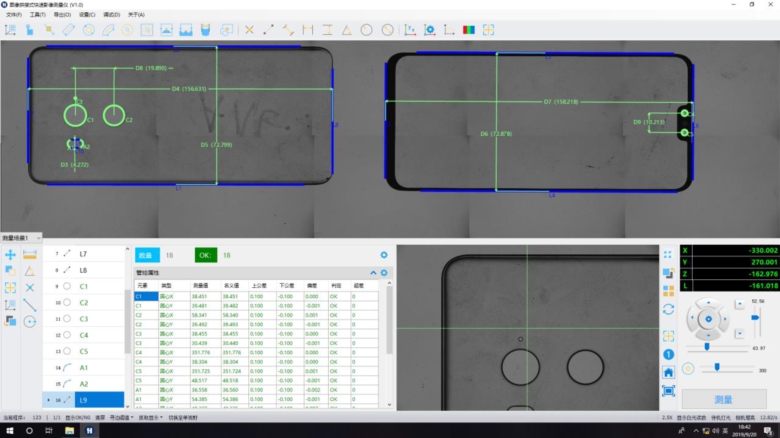Click the large Measure button
Screen dimensions: 780x438
click(724, 399)
